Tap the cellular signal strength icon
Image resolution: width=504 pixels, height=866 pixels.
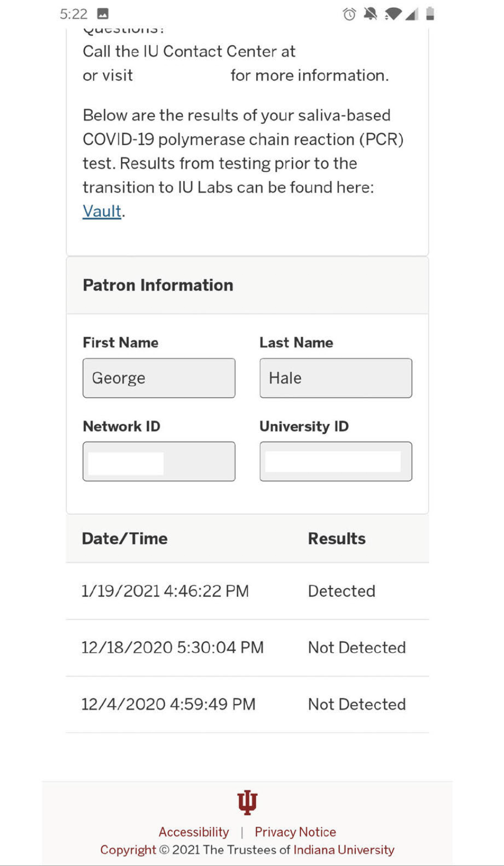[x=412, y=14]
